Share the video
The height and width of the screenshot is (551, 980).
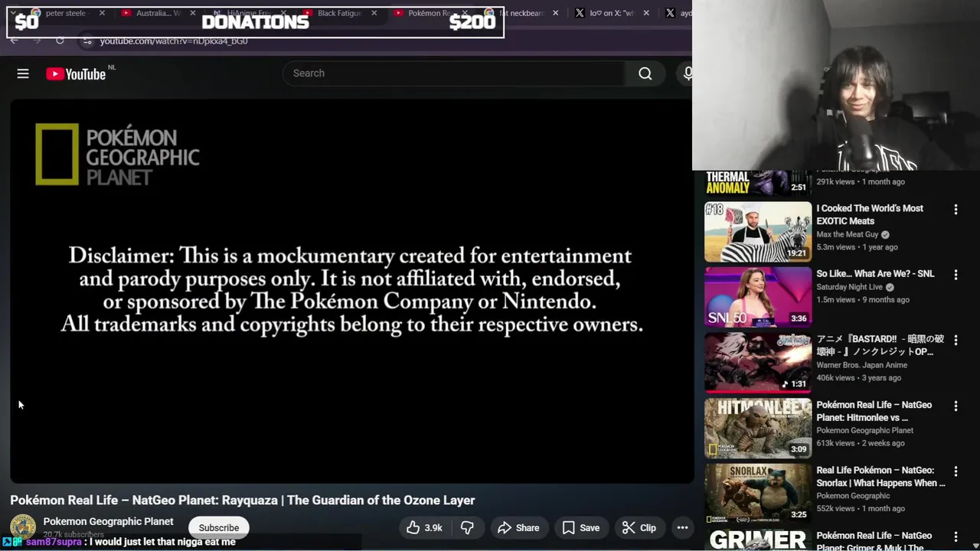(518, 527)
